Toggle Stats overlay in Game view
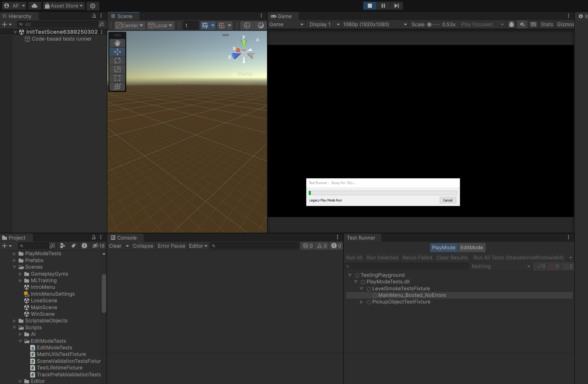588x384 pixels. click(x=547, y=25)
